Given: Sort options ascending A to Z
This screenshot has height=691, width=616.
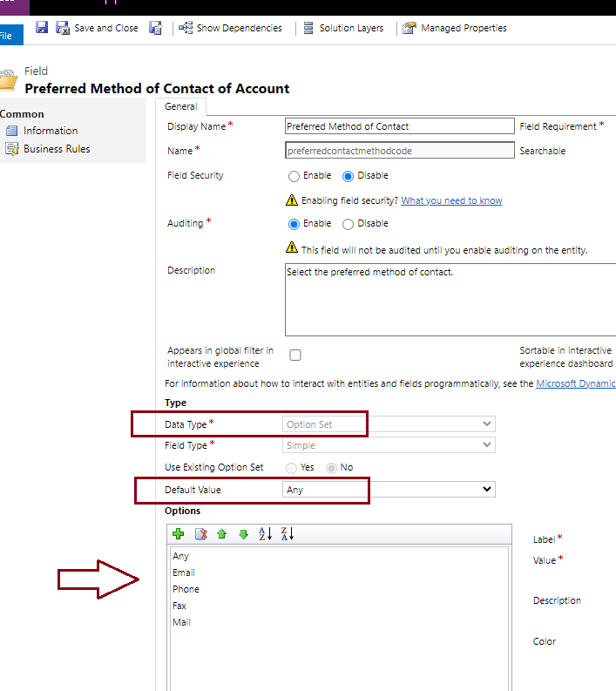Looking at the screenshot, I should [x=265, y=533].
